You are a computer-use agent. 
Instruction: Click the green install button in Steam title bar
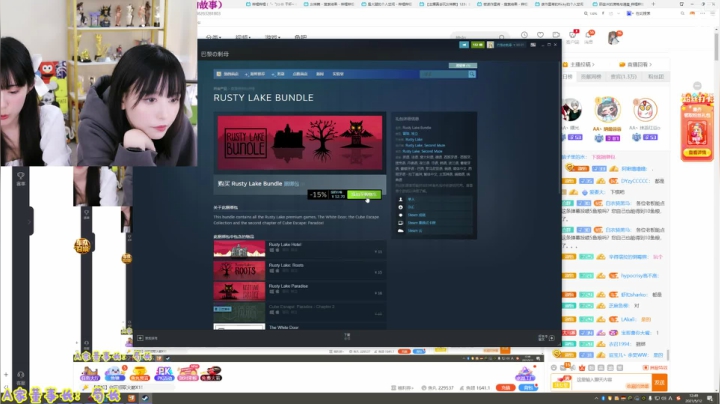click(478, 45)
